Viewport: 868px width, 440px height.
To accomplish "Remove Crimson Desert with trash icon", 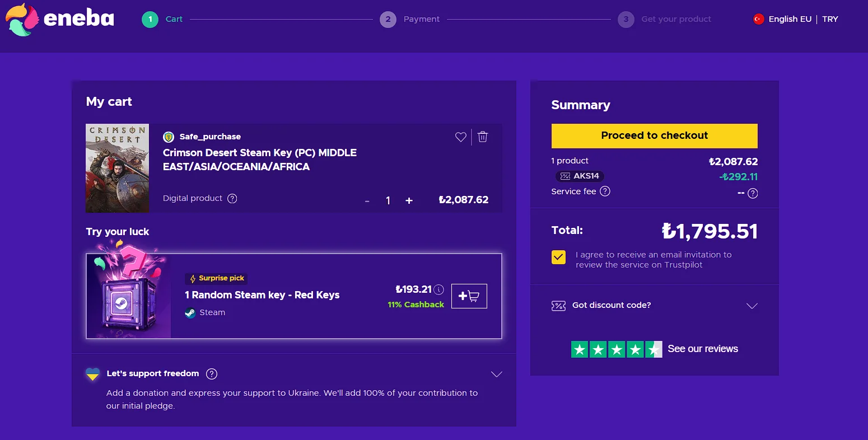I will coord(483,137).
